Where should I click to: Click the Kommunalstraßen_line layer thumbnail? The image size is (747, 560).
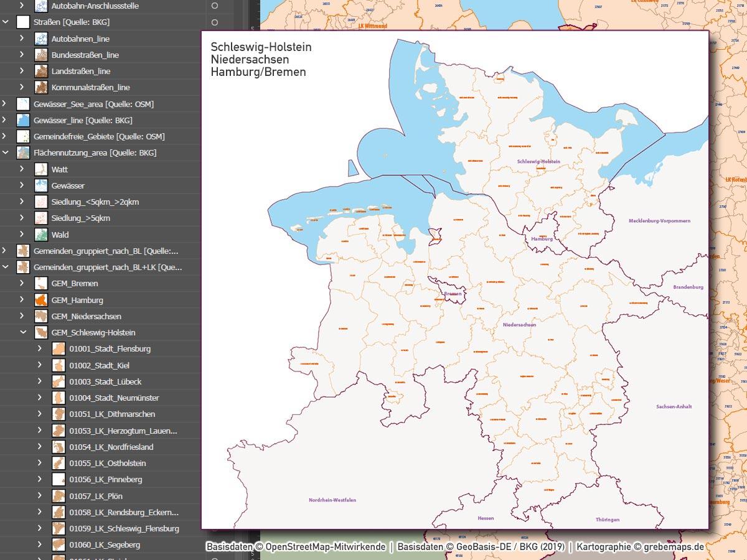click(40, 87)
